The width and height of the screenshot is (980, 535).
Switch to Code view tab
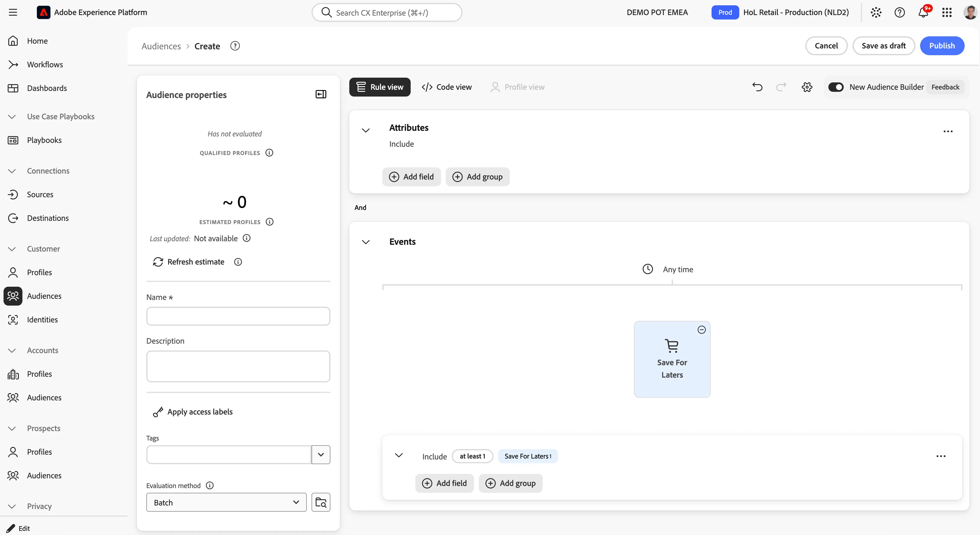[447, 87]
